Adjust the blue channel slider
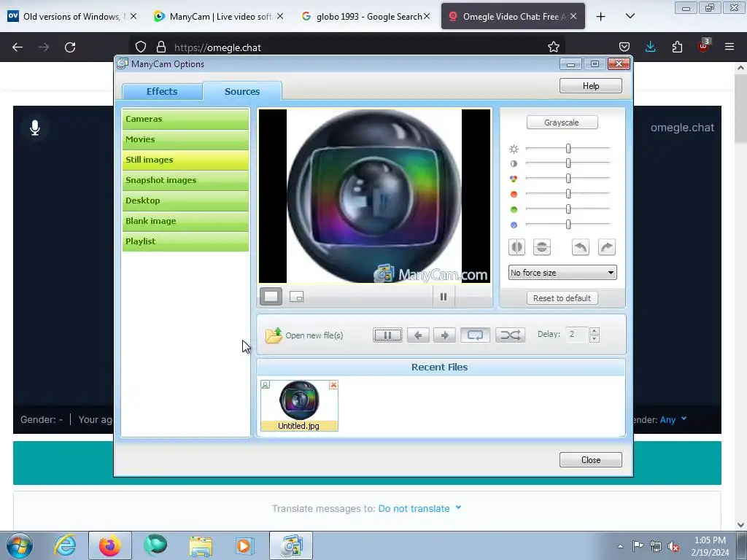Image resolution: width=747 pixels, height=560 pixels. pos(568,225)
